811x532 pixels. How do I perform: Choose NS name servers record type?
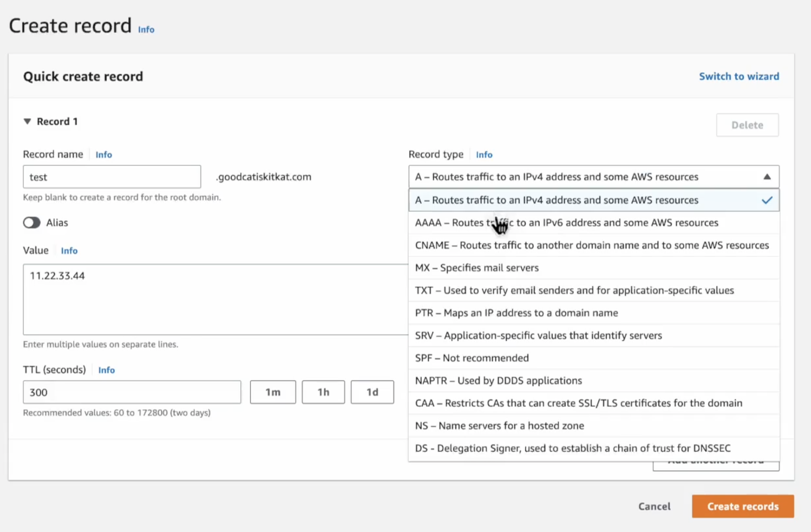(500, 426)
